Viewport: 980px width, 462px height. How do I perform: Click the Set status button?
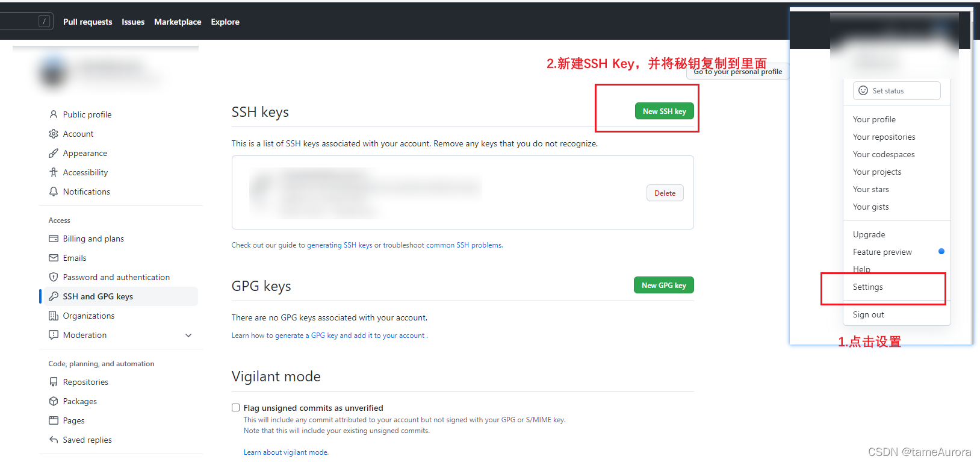[896, 90]
